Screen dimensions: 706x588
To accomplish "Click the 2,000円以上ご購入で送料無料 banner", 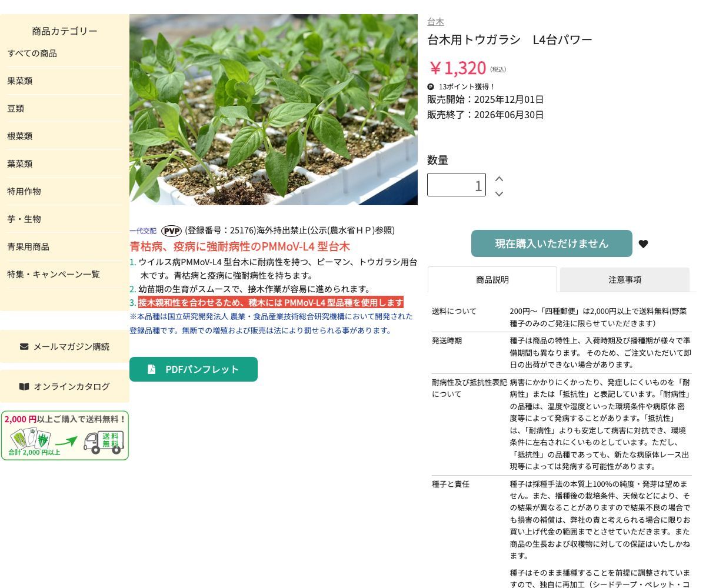I will click(x=65, y=435).
